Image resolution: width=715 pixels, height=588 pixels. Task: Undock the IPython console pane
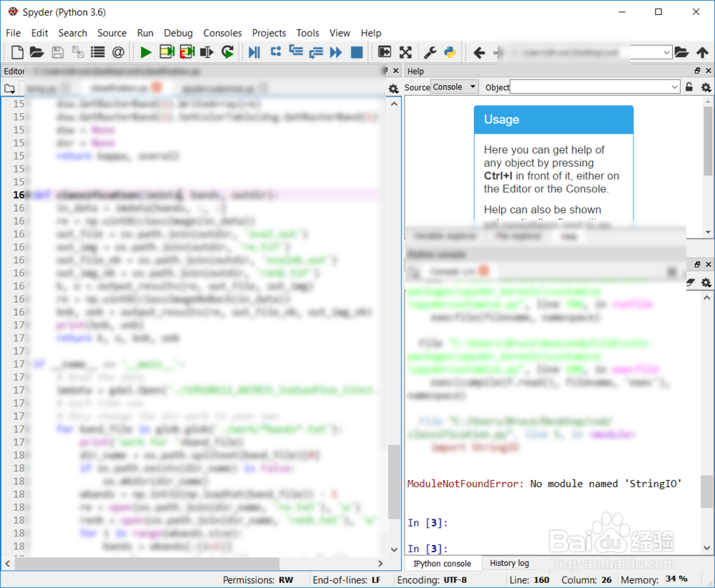coord(697,265)
